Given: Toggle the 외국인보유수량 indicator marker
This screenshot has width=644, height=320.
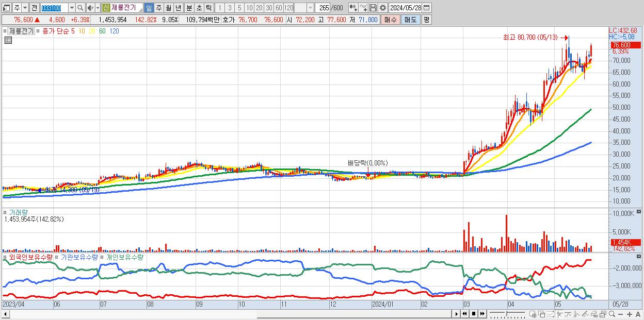Looking at the screenshot, I should point(5,257).
